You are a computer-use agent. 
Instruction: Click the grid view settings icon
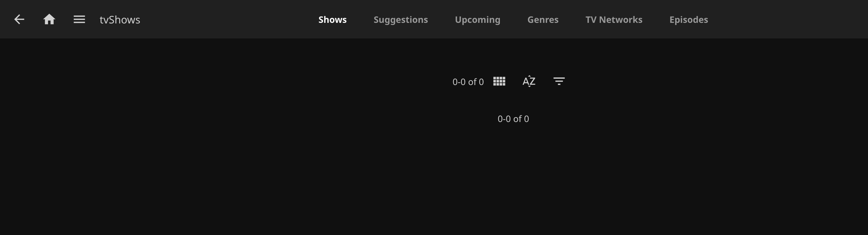click(x=499, y=81)
